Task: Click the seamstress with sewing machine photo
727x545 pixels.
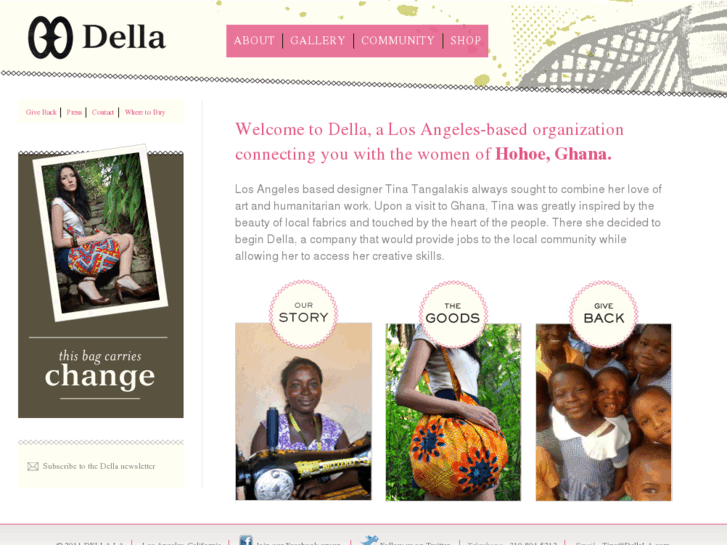Action: point(303,411)
